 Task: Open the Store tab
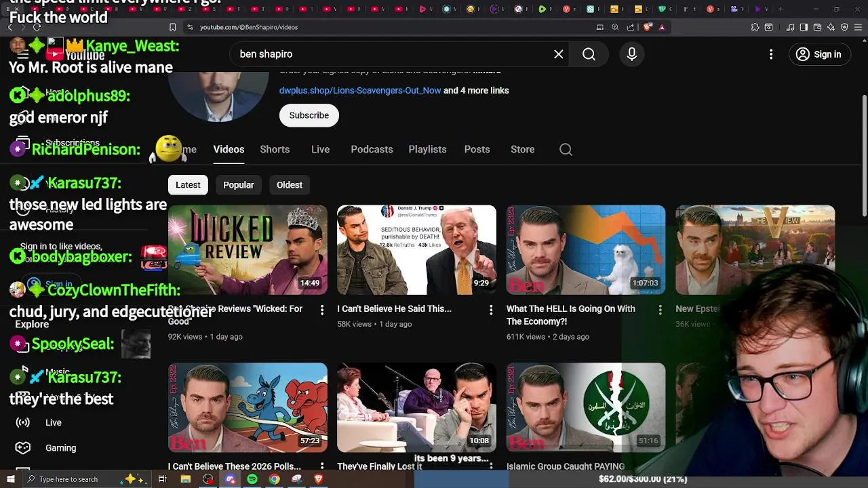pyautogui.click(x=522, y=149)
